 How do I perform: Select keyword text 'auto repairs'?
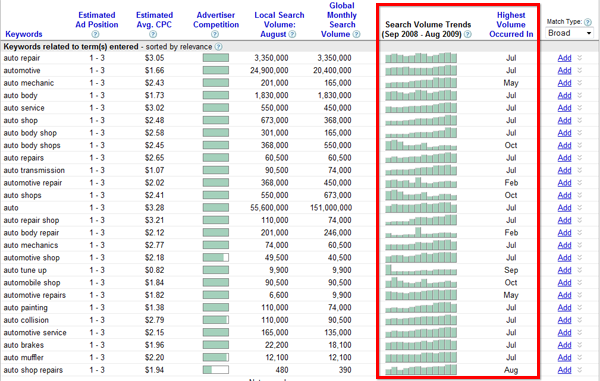pyautogui.click(x=23, y=158)
